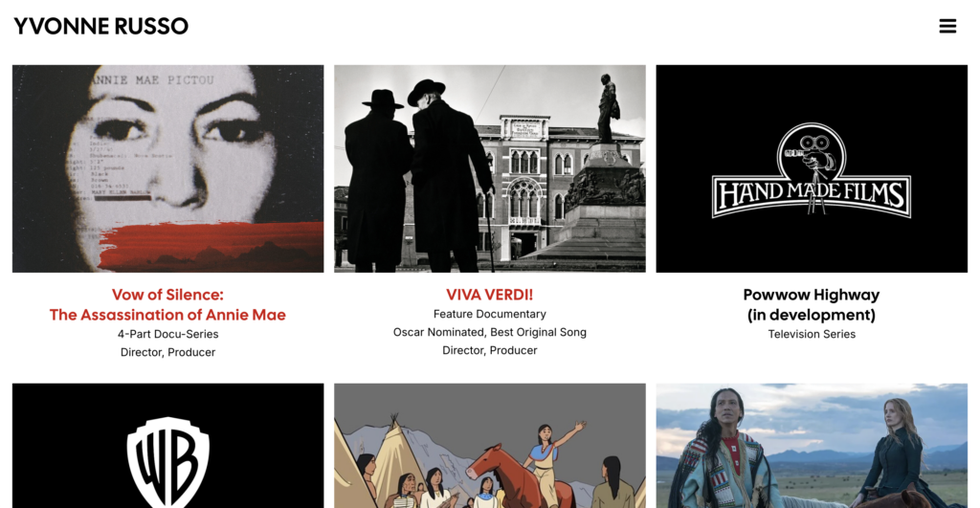Click the camera emblem in HandMade Films logo
The height and width of the screenshot is (508, 980).
click(812, 155)
